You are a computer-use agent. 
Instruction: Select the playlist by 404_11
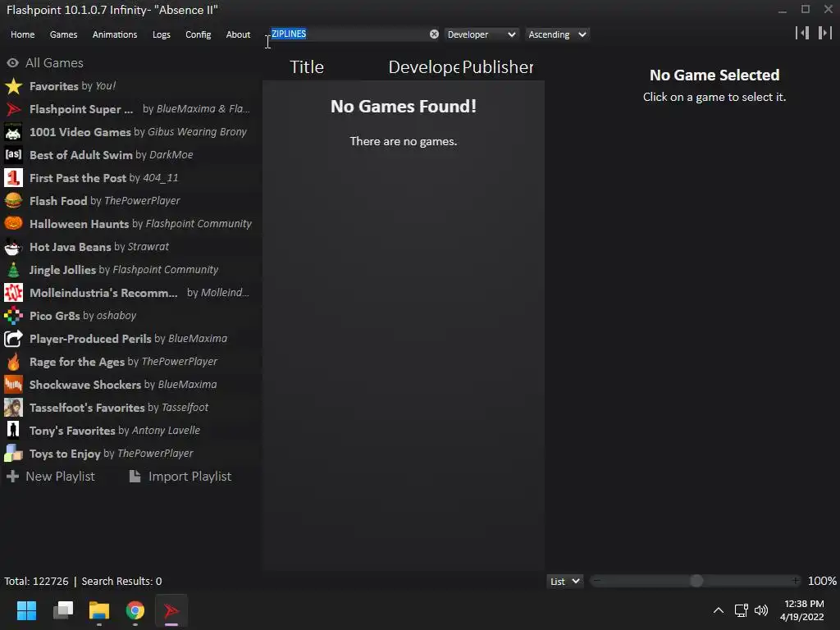tap(104, 178)
